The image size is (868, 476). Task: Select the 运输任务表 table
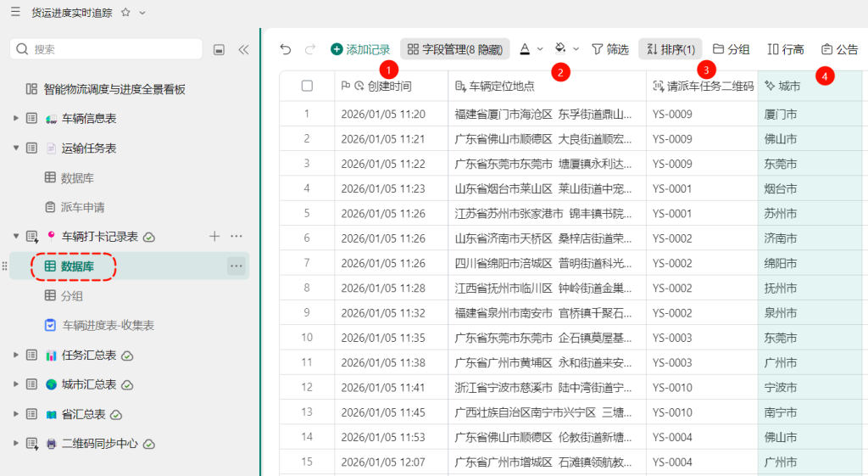[89, 148]
